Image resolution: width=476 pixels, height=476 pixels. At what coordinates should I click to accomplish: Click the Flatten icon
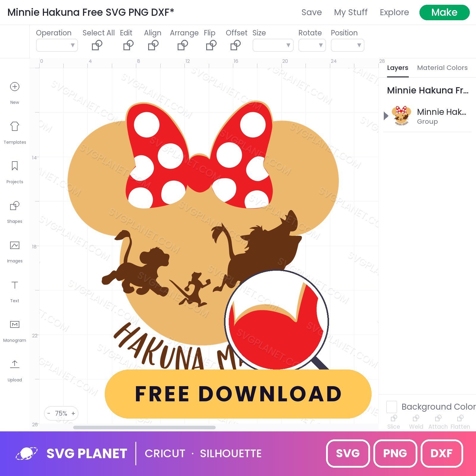point(460,418)
